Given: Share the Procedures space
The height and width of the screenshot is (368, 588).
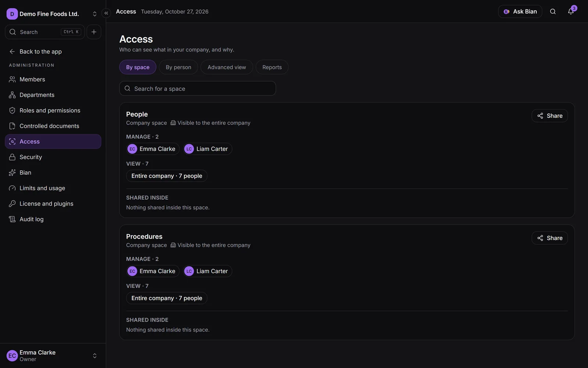Looking at the screenshot, I should (550, 238).
